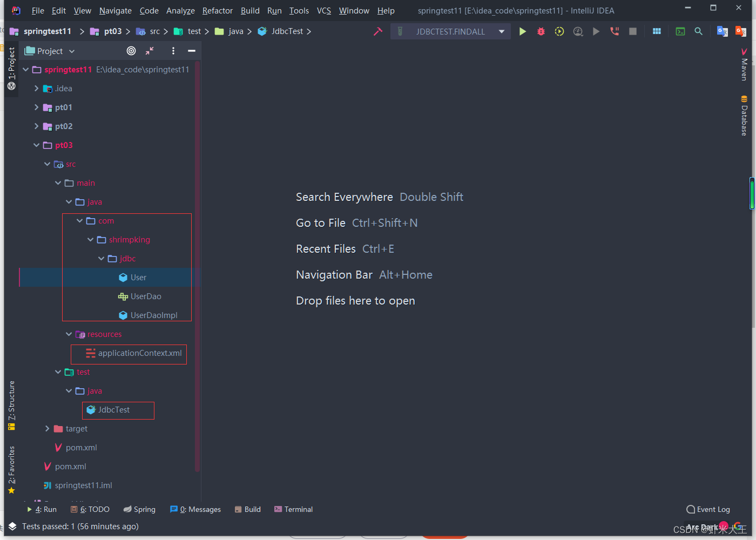Open the File menu
The width and height of the screenshot is (756, 540).
click(38, 11)
